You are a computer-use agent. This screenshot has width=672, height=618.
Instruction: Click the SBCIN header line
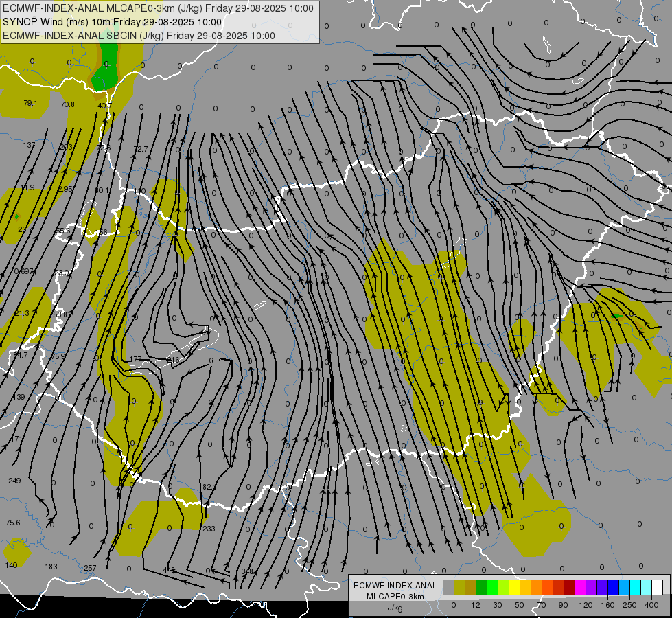tap(139, 36)
